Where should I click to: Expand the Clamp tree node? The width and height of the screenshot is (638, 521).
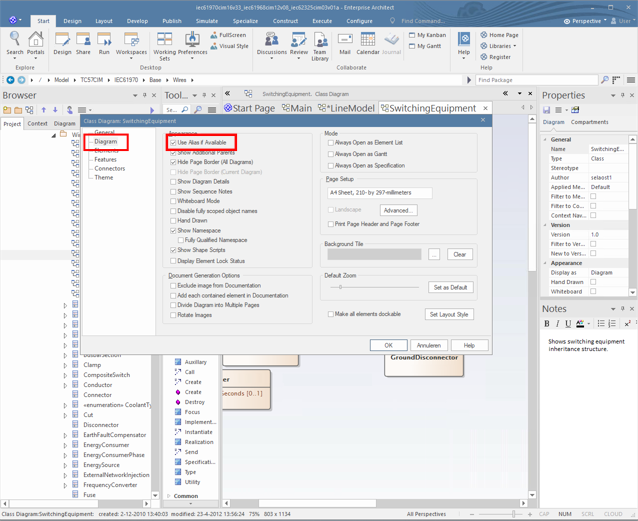point(65,365)
